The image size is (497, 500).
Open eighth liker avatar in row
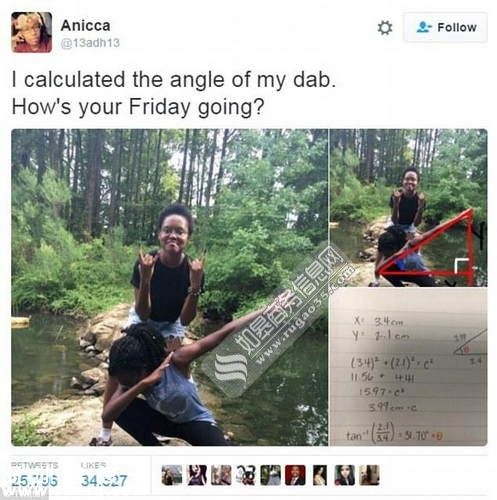(345, 475)
